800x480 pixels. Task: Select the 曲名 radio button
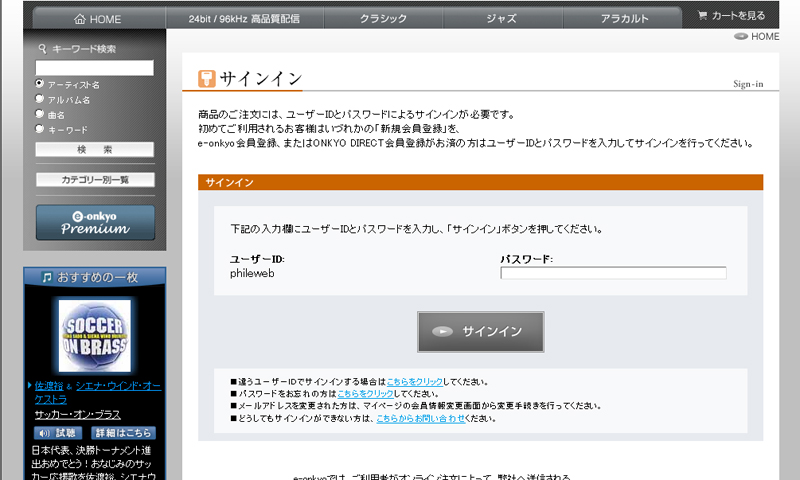click(x=39, y=114)
